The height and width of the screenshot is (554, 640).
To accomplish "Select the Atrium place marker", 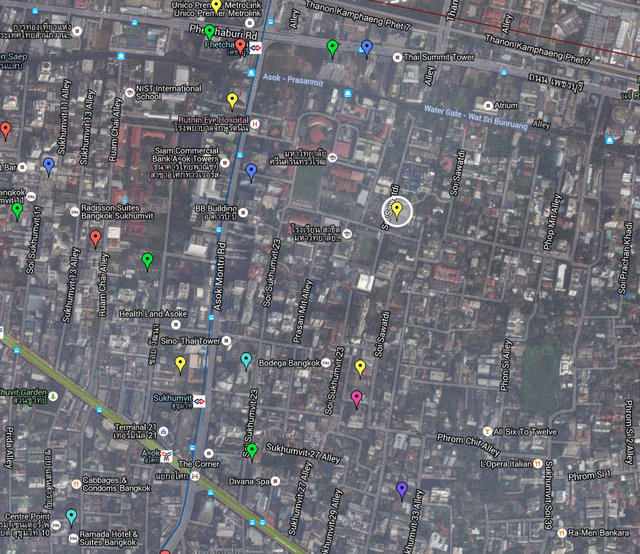I will click(x=488, y=106).
